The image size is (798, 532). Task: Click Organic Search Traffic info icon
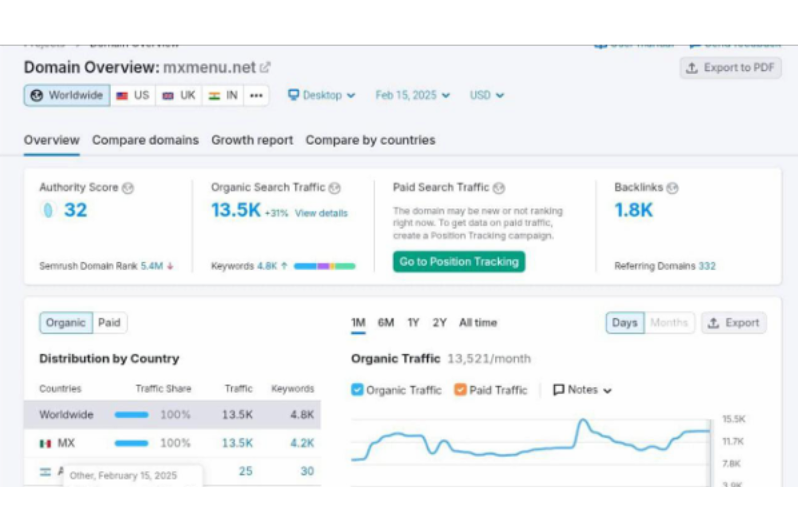335,188
